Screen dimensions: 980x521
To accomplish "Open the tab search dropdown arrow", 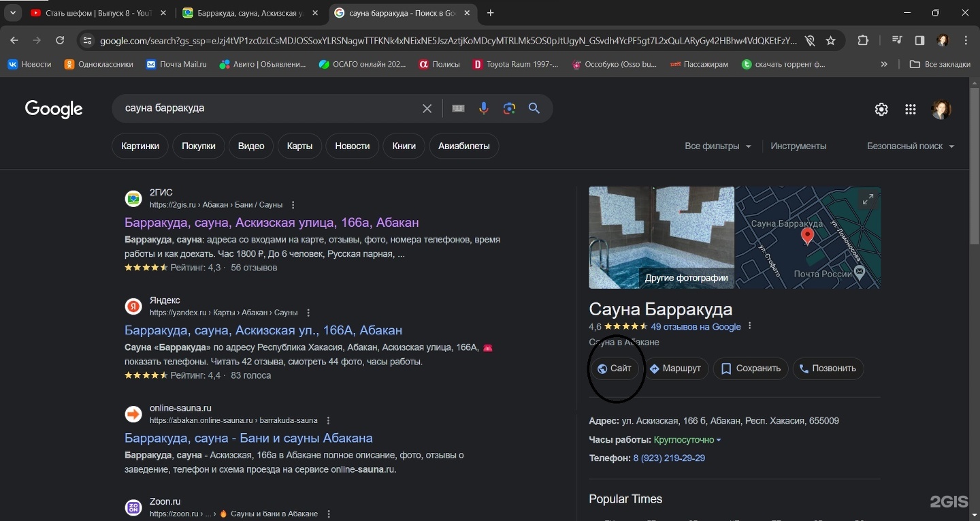I will click(x=13, y=13).
